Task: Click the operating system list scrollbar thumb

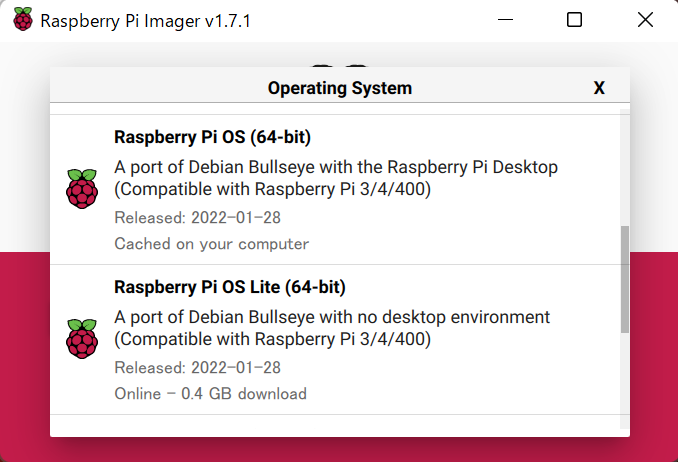Action: point(625,279)
